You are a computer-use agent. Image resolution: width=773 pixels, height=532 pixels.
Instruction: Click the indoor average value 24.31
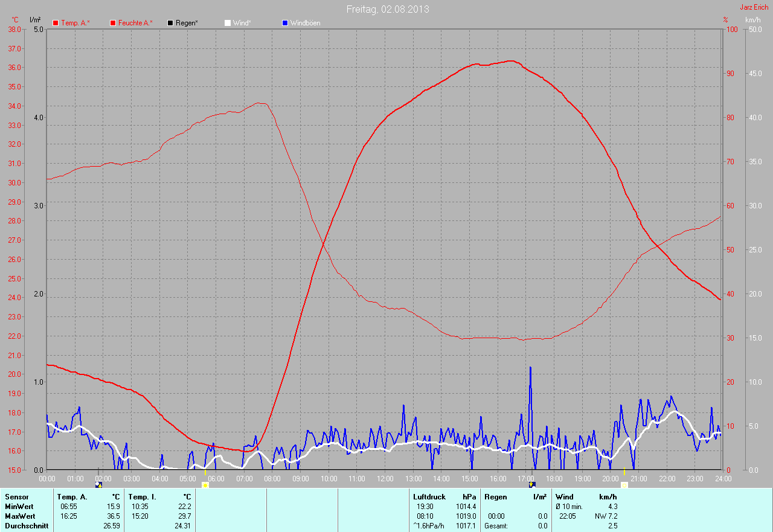point(182,526)
